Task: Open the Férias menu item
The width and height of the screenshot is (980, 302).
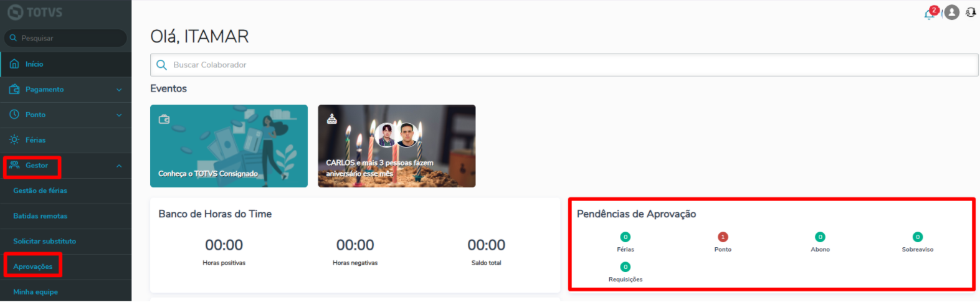Action: coord(65,140)
